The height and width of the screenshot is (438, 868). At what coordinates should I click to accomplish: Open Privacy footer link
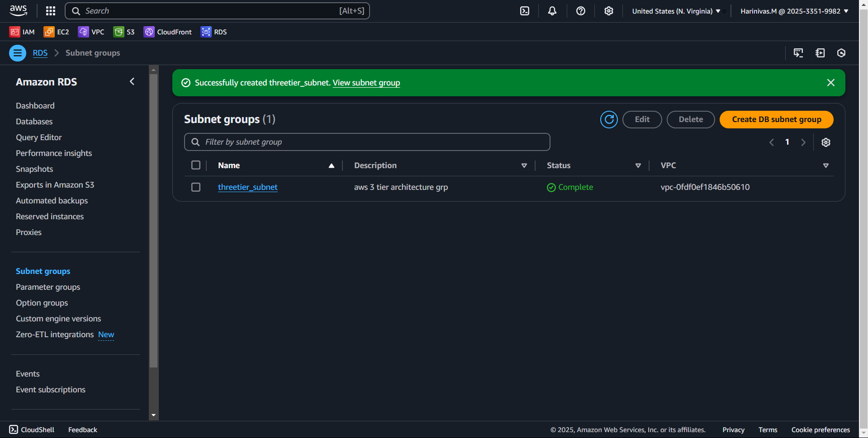pos(734,430)
